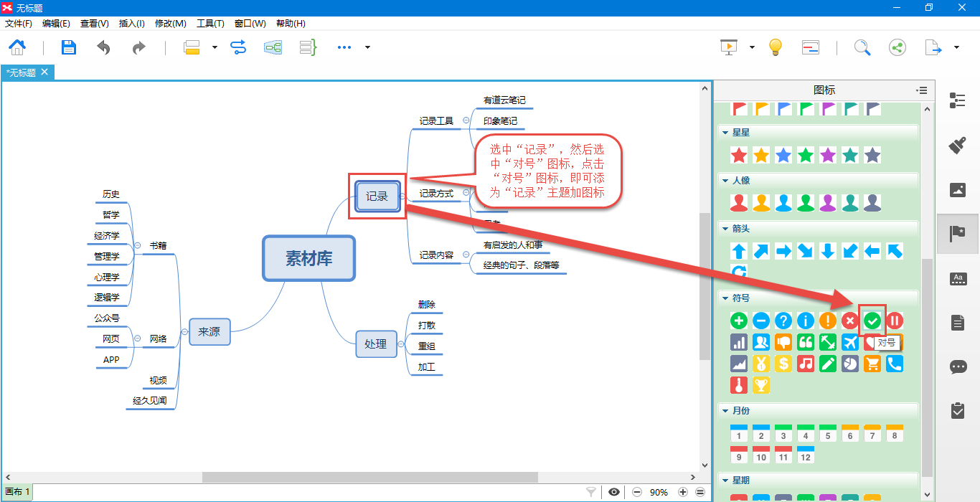Collapse the 书籍 subtopics toggle
The image size is (980, 502).
coord(137,245)
